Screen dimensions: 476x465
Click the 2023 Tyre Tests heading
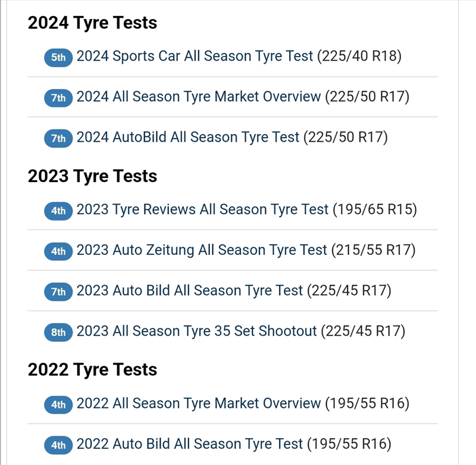click(92, 176)
